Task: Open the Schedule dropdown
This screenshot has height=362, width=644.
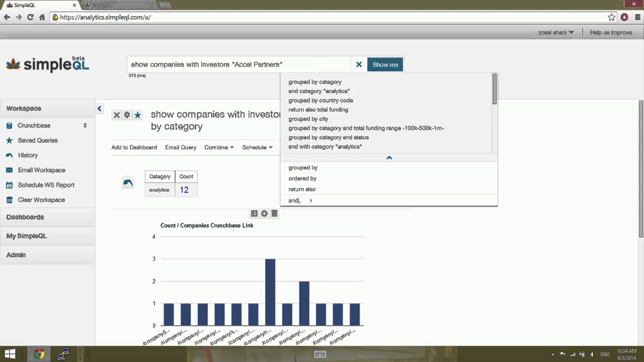Action: pyautogui.click(x=257, y=147)
